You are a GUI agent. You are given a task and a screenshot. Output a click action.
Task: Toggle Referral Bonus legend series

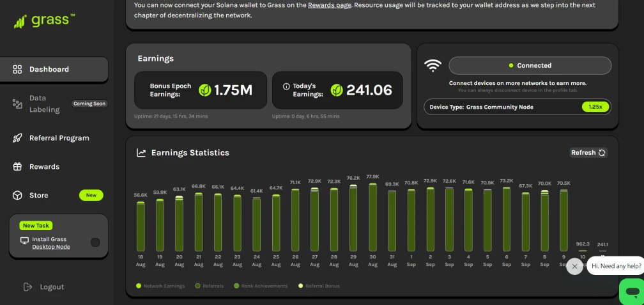pos(319,286)
